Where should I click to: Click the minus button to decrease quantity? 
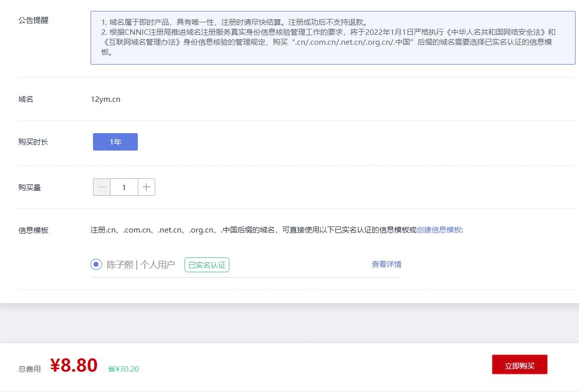tap(101, 187)
